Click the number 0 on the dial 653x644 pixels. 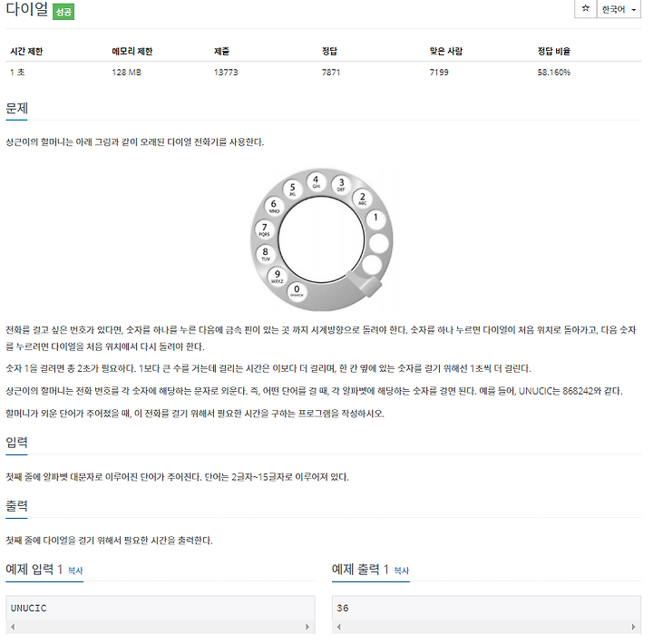click(x=297, y=290)
